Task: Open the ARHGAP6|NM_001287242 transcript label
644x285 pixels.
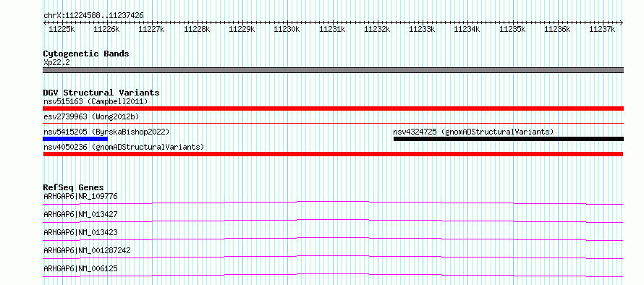Action: click(87, 250)
